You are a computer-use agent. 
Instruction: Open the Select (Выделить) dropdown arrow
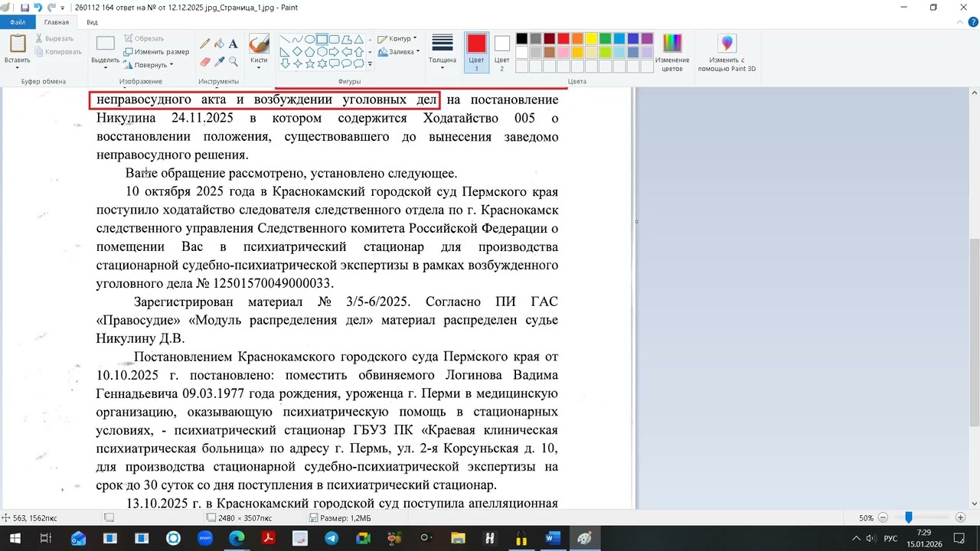[105, 67]
